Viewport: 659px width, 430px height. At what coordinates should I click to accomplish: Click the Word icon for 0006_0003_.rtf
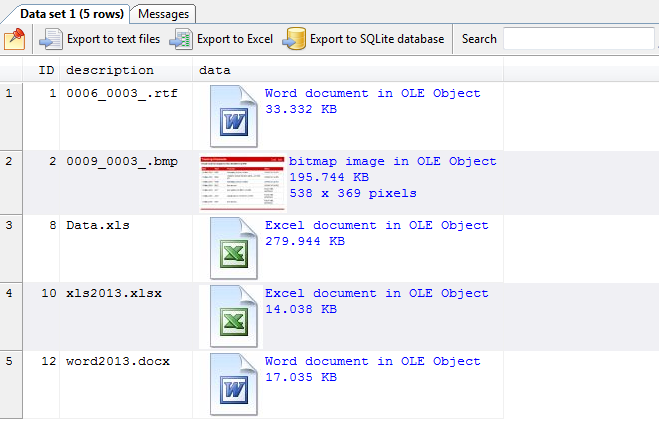pyautogui.click(x=234, y=115)
